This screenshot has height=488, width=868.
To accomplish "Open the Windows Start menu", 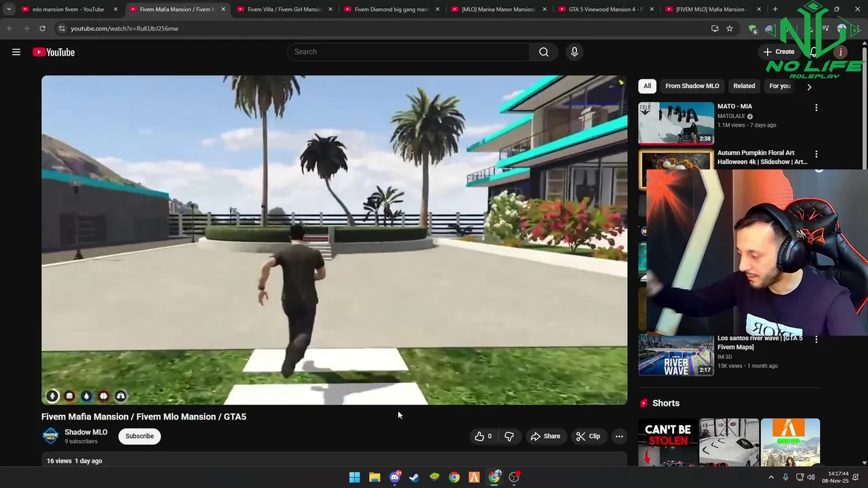I will pyautogui.click(x=355, y=477).
